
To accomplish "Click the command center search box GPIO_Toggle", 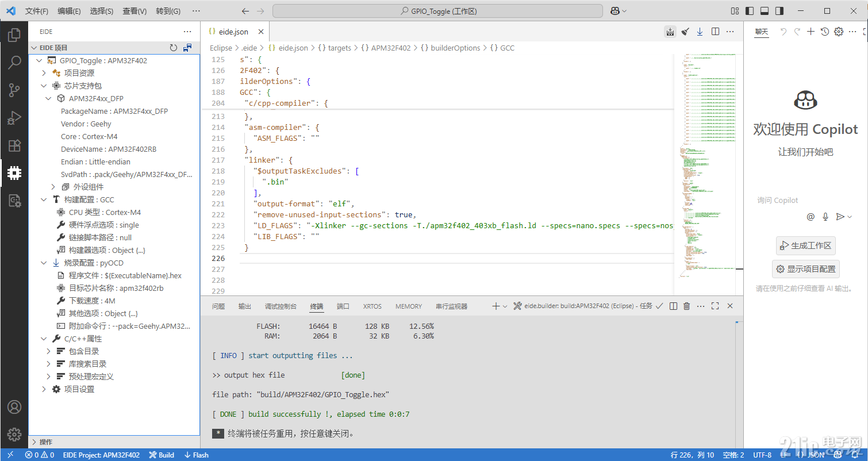I will coord(437,11).
